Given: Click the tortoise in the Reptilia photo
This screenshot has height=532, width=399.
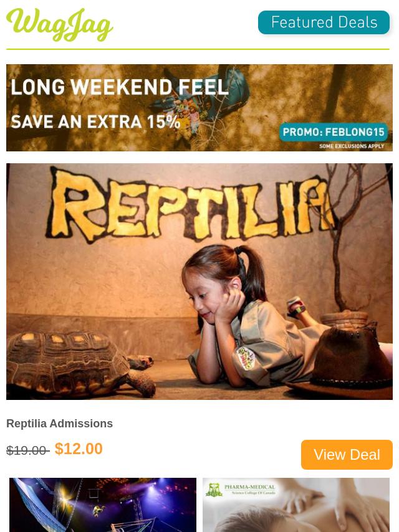Looking at the screenshot, I should tap(80, 363).
